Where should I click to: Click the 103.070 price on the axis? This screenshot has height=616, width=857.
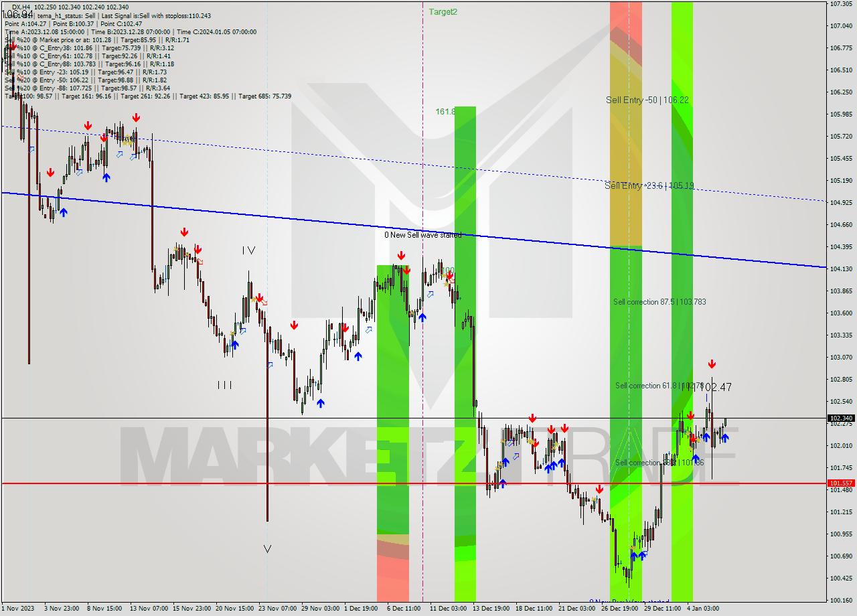pos(841,357)
